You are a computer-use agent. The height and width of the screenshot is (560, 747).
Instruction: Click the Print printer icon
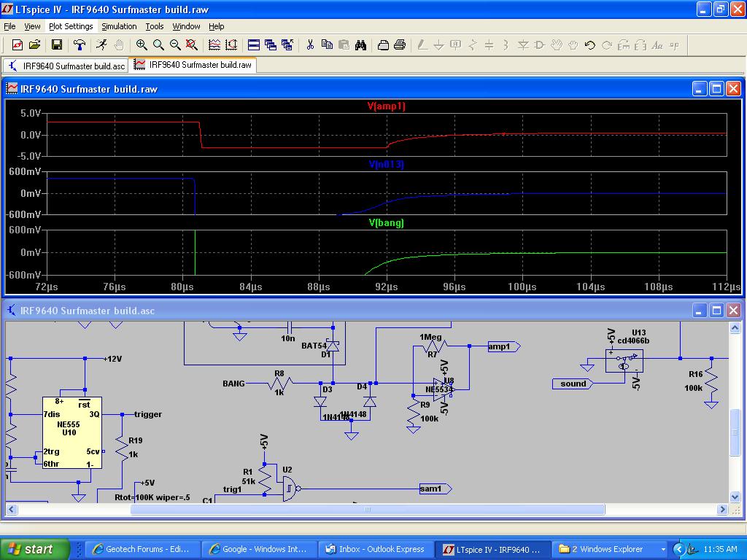point(399,45)
